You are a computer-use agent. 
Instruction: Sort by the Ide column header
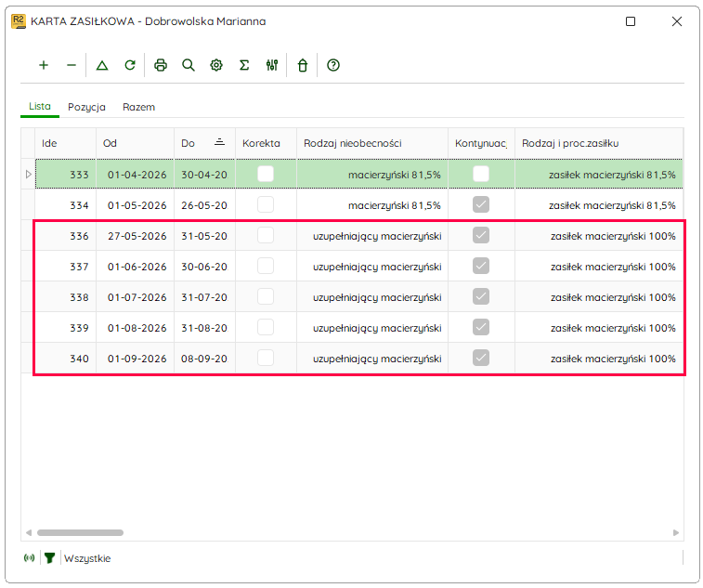click(x=65, y=143)
